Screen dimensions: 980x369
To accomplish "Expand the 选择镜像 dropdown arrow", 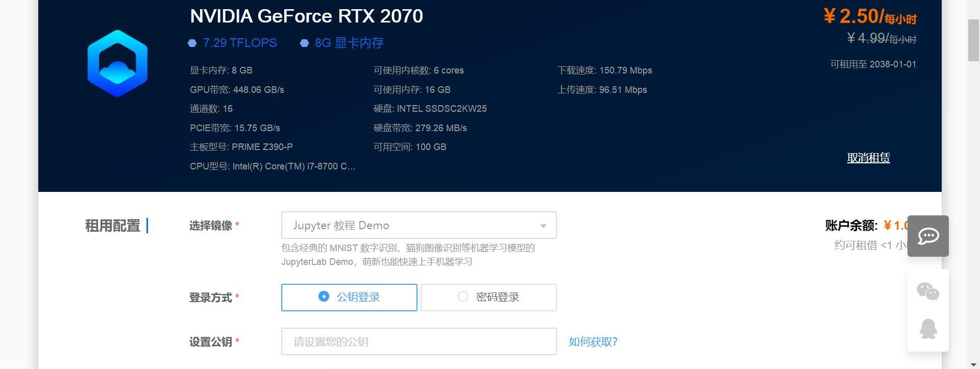I will pyautogui.click(x=543, y=226).
